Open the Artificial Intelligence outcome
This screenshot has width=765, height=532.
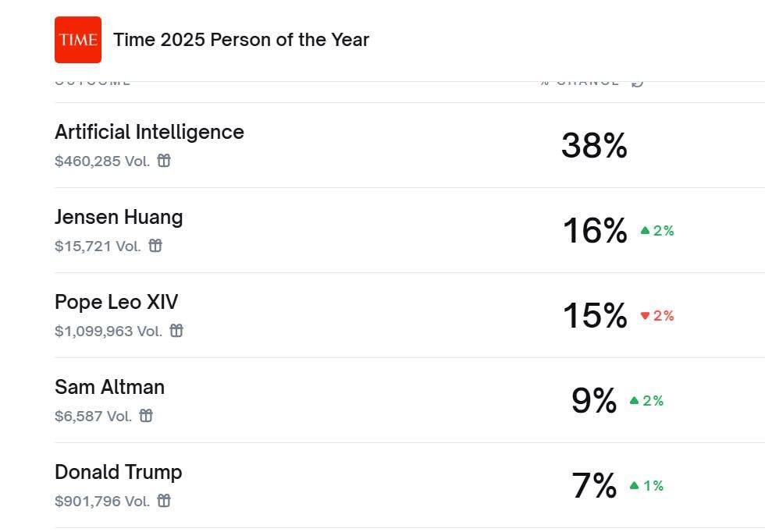[149, 132]
